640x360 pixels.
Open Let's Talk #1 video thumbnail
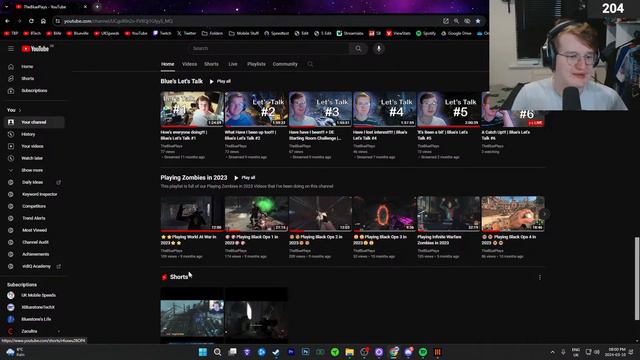[192, 109]
